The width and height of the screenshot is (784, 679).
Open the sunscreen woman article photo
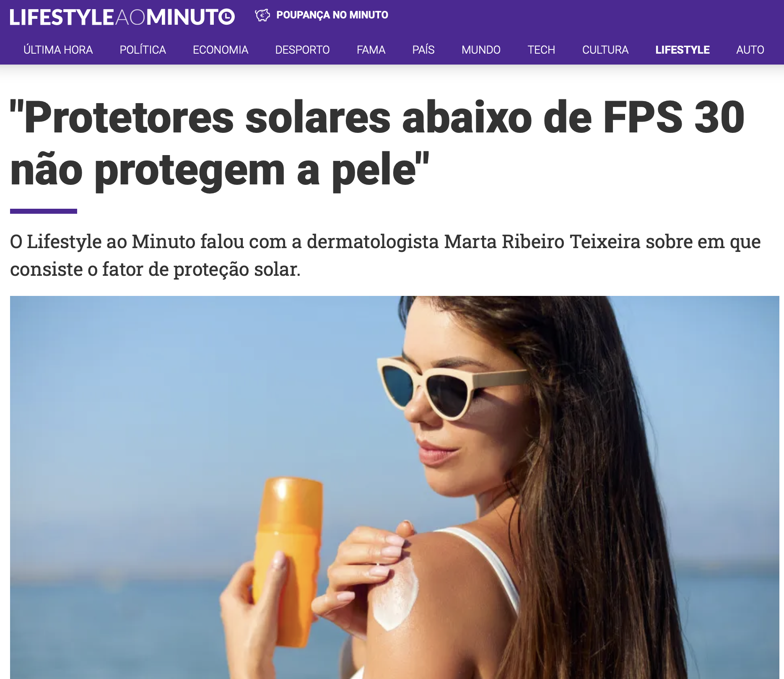click(395, 487)
